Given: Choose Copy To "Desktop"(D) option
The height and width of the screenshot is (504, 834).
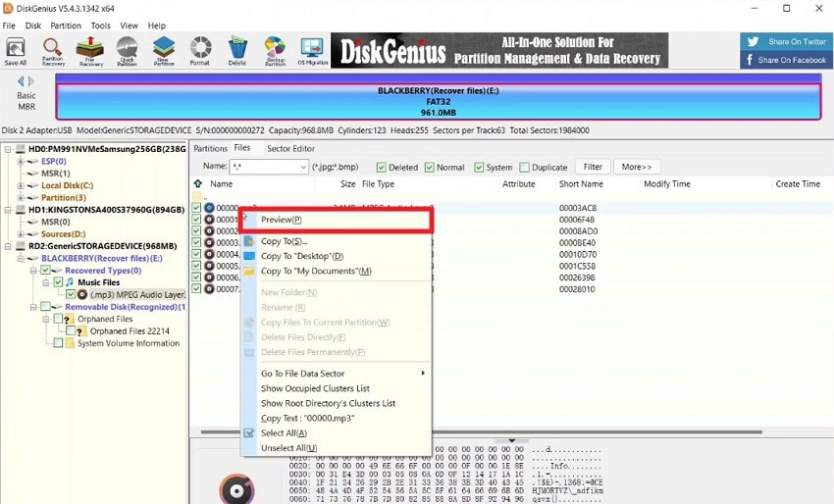Looking at the screenshot, I should (337, 256).
